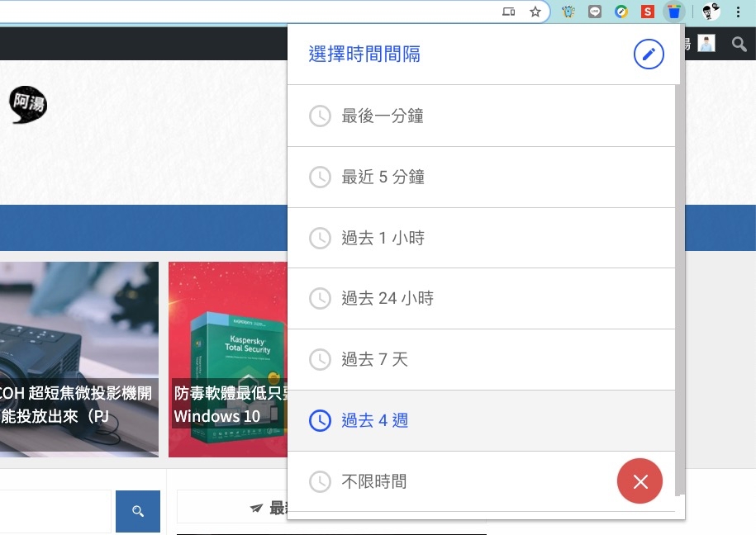The height and width of the screenshot is (535, 756).
Task: Click the blue pencil edit icon
Action: click(x=649, y=54)
